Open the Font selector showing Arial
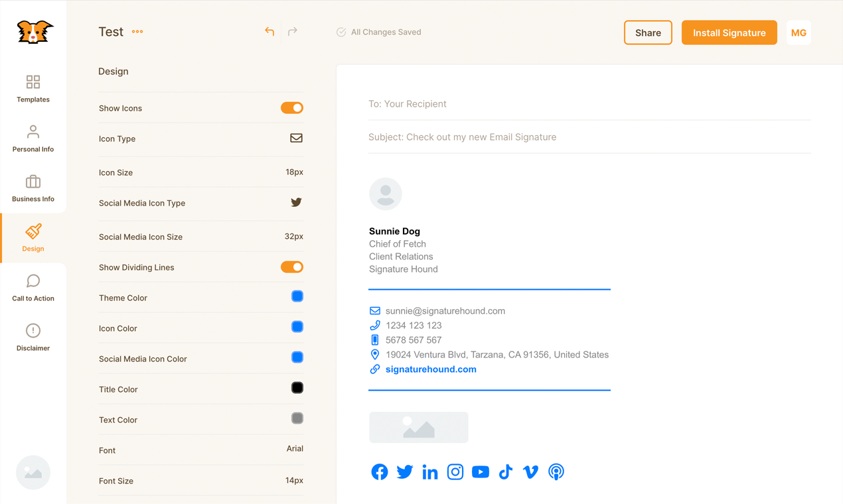 (295, 449)
